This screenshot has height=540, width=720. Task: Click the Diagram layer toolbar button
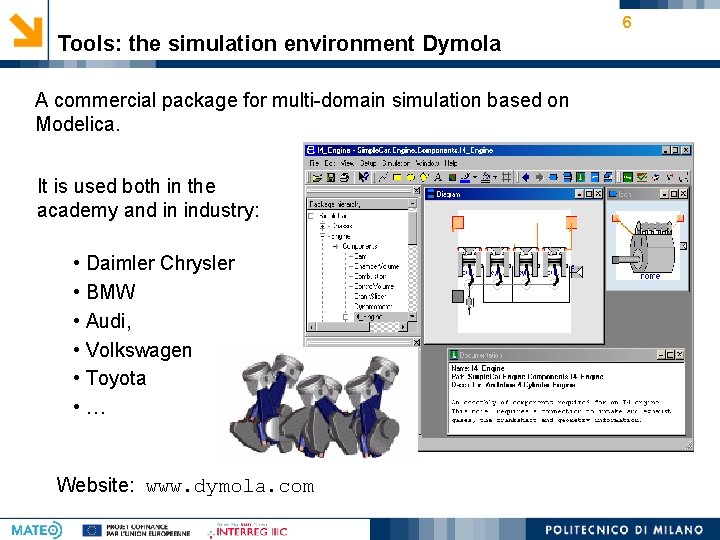point(568,177)
